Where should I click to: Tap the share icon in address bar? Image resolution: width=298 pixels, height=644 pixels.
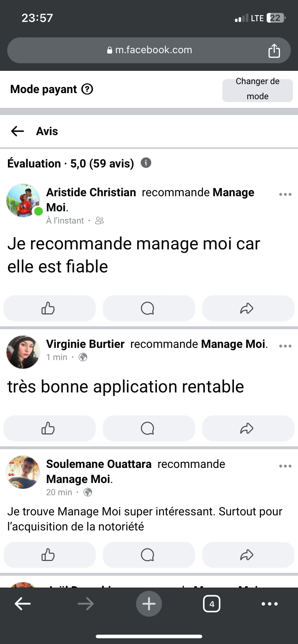(274, 51)
